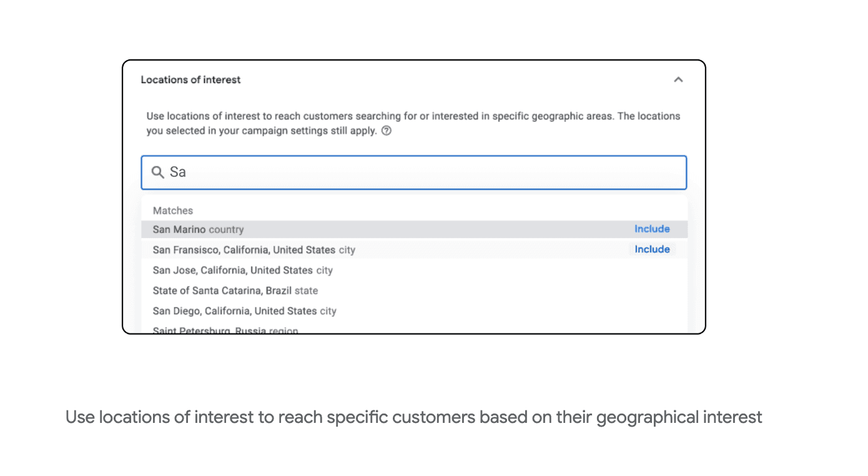
Task: Click the typed text "Sa" in search box
Action: (x=178, y=172)
